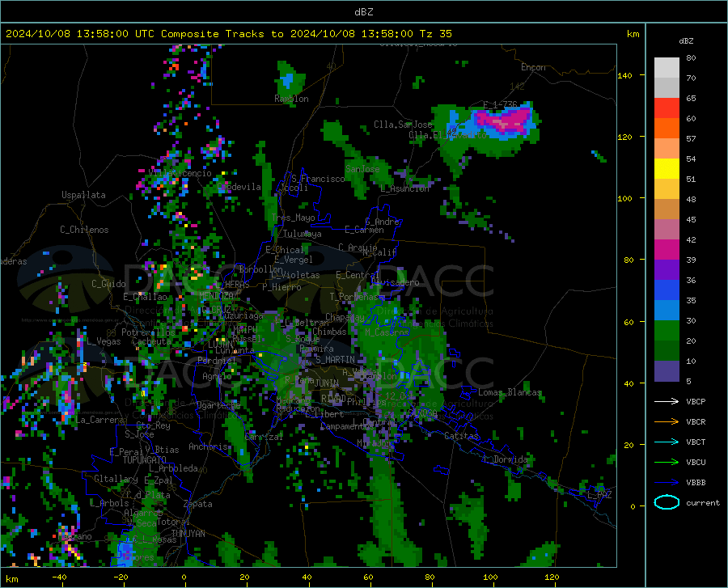Click the Clla.SanJose label
Viewport: 728px width, 588px height.
coord(403,125)
